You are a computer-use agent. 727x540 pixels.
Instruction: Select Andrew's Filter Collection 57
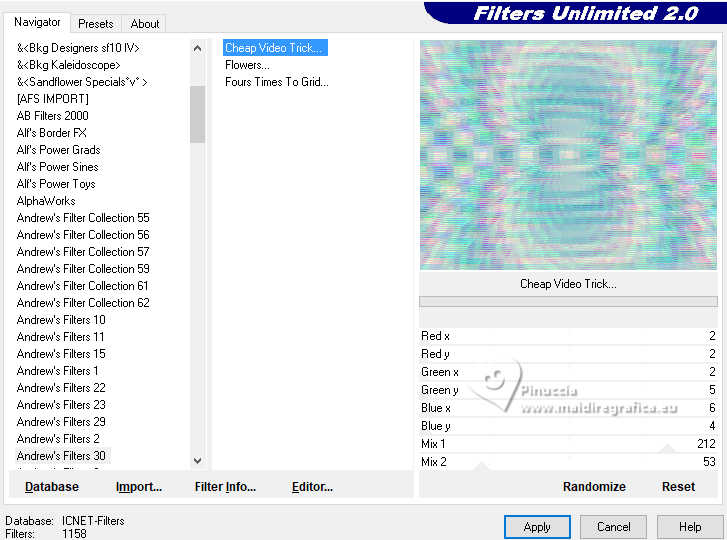tap(83, 252)
